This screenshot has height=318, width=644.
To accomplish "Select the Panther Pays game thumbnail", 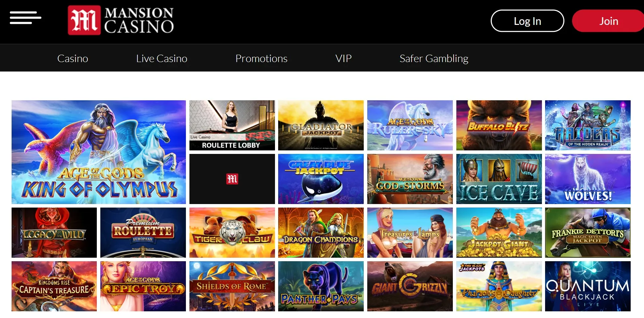I will tap(321, 286).
